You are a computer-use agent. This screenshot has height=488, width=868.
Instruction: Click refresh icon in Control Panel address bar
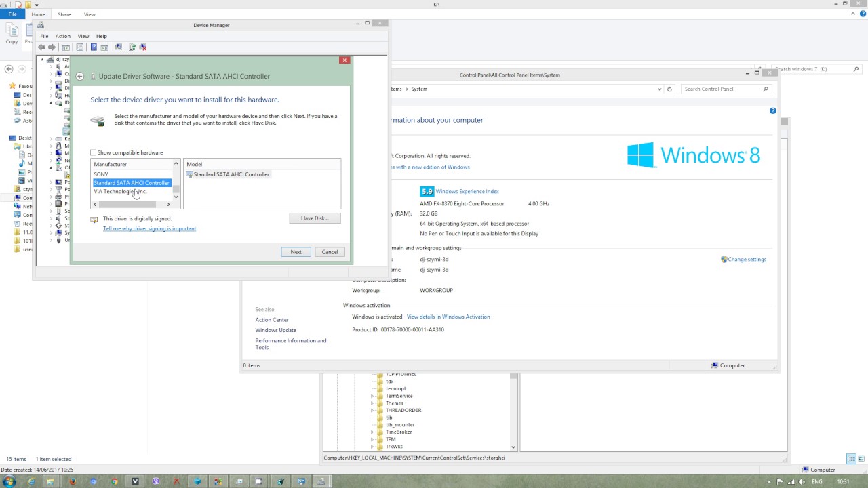(x=669, y=89)
